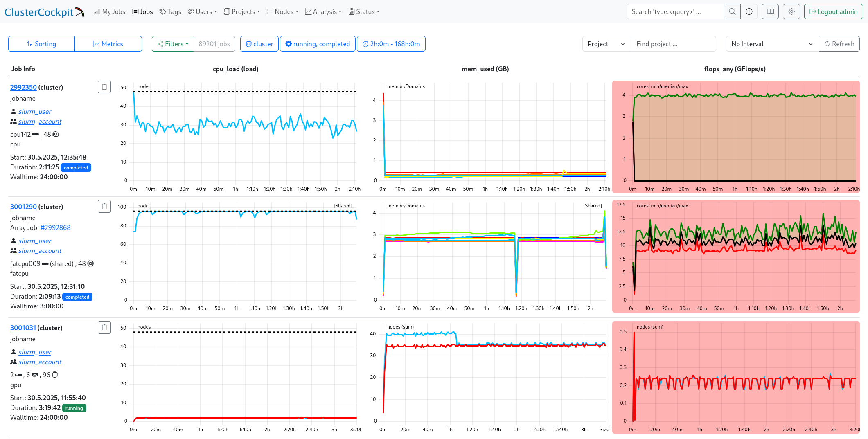Click the Find project input field
The image size is (868, 439).
coord(673,44)
